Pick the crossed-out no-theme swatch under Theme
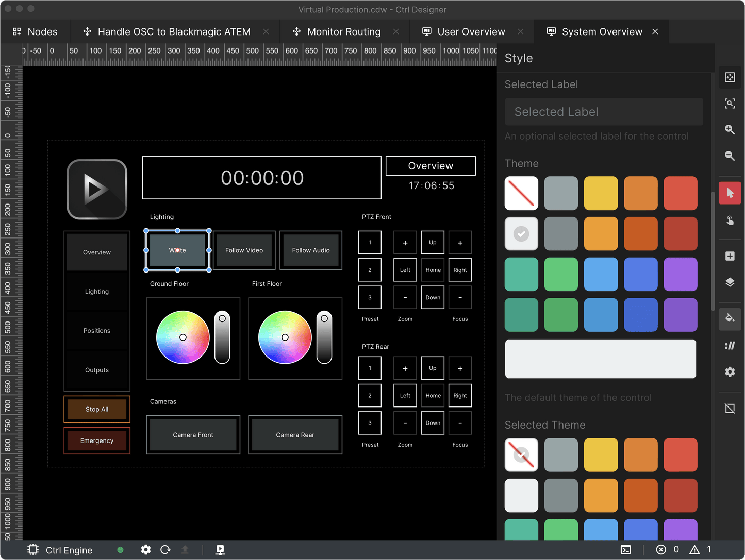The width and height of the screenshot is (745, 560). 521,194
